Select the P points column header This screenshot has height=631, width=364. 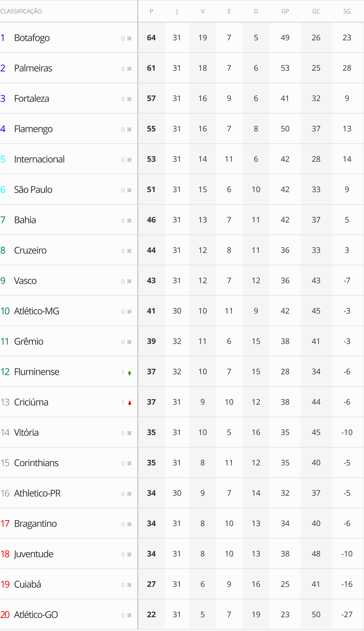pos(151,11)
